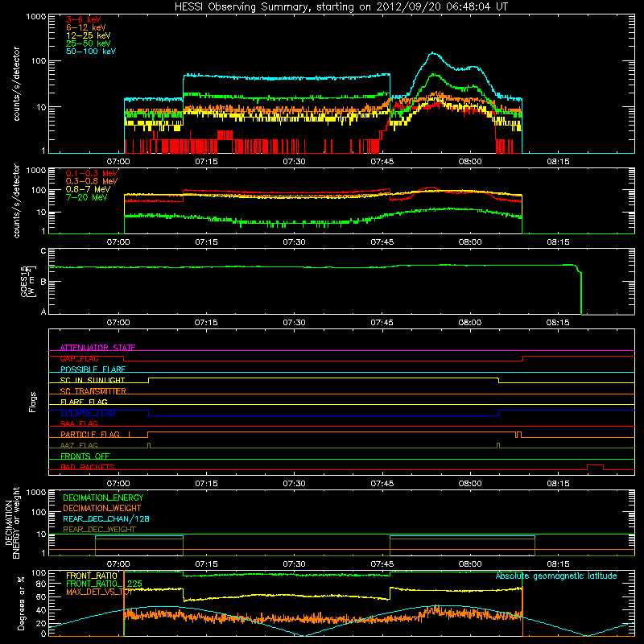
Task: Select the REAR_DEC_WEIGHT legend label
Action: (99, 530)
